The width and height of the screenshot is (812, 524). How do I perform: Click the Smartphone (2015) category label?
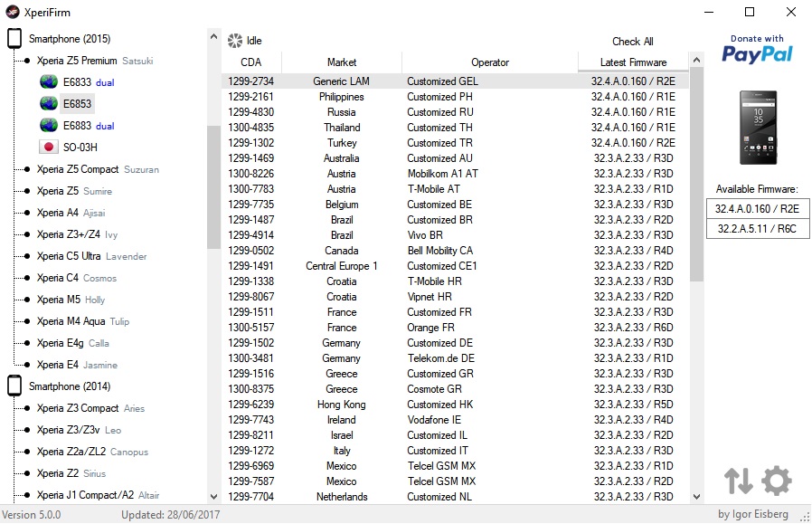70,39
